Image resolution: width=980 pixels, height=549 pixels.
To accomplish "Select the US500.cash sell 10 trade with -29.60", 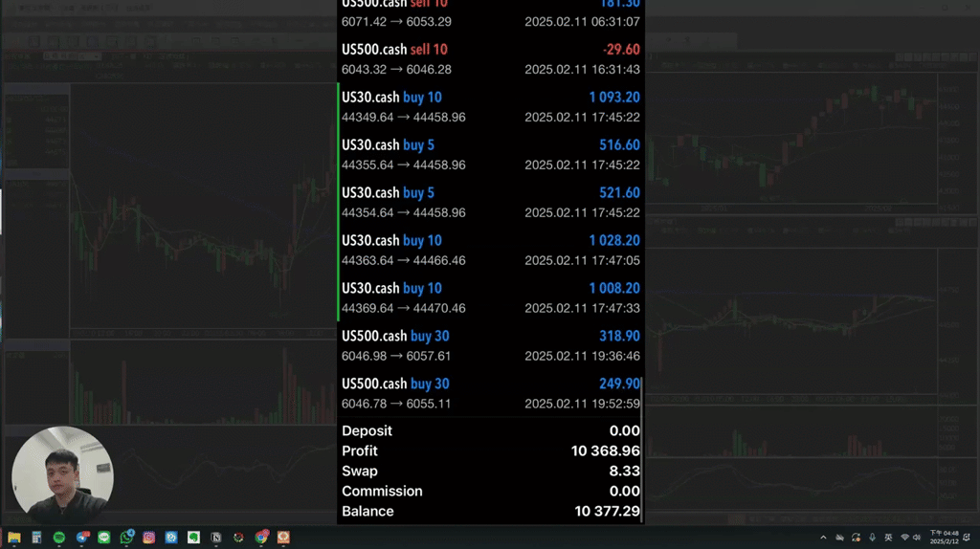I will [491, 59].
